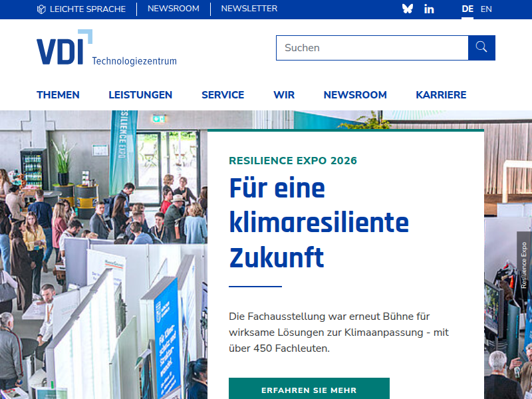532x399 pixels.
Task: Click the ERFAHREN SIE MEHR button
Action: (309, 389)
